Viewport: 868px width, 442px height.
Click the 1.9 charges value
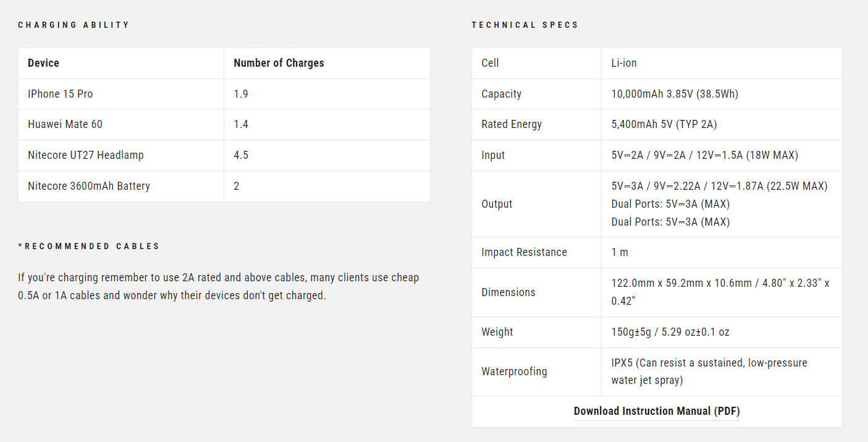241,94
